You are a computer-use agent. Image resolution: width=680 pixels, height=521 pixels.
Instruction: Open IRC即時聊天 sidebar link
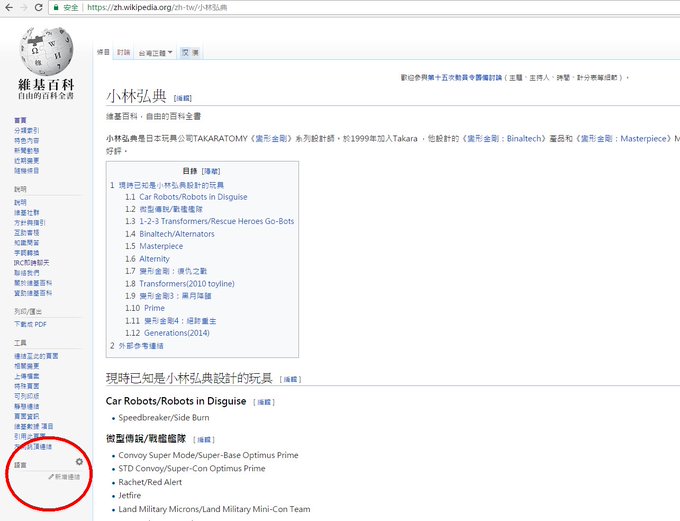[x=31, y=262]
